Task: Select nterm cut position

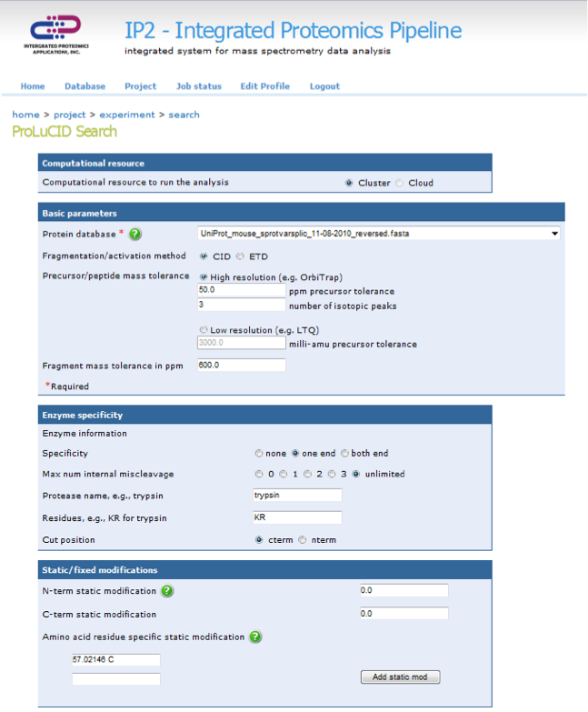Action: (x=302, y=540)
